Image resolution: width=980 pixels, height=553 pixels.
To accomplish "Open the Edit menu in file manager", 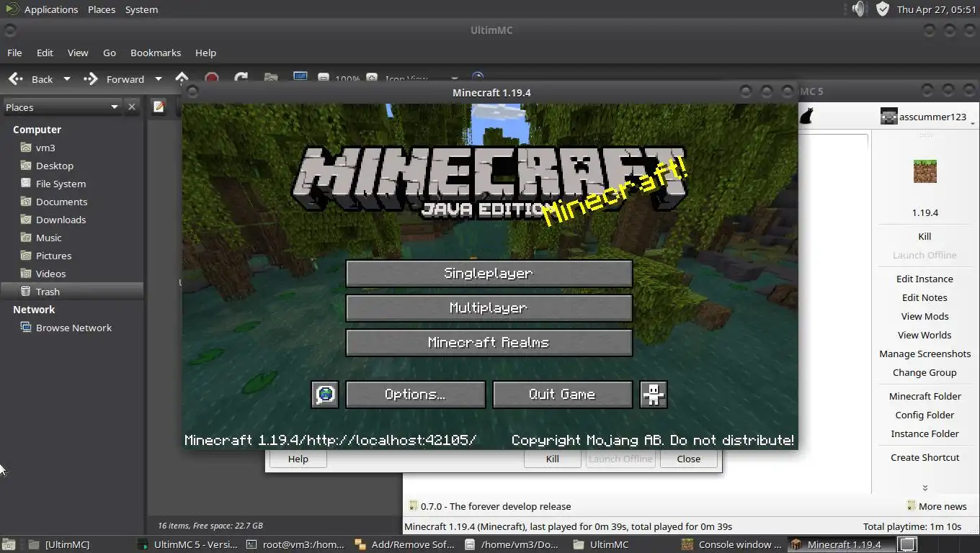I will coord(45,53).
